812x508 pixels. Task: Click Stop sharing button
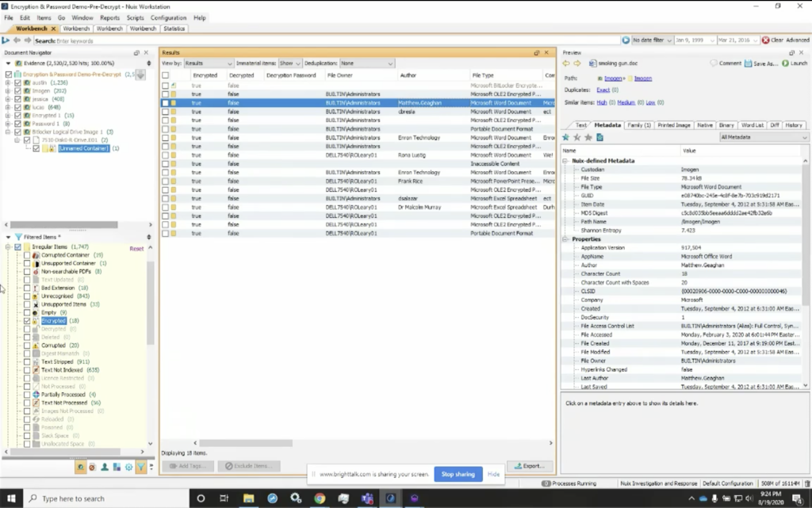click(x=458, y=474)
